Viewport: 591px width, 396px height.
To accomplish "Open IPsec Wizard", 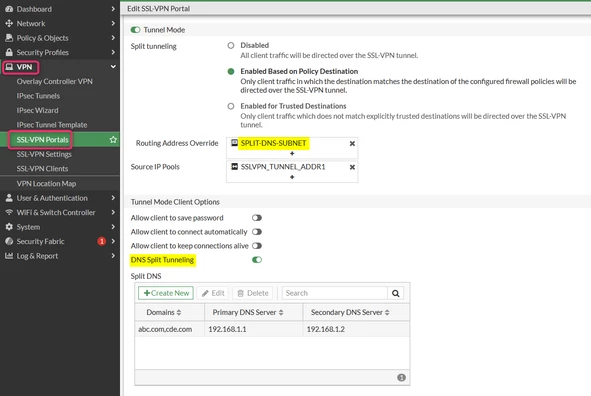I will (x=37, y=110).
